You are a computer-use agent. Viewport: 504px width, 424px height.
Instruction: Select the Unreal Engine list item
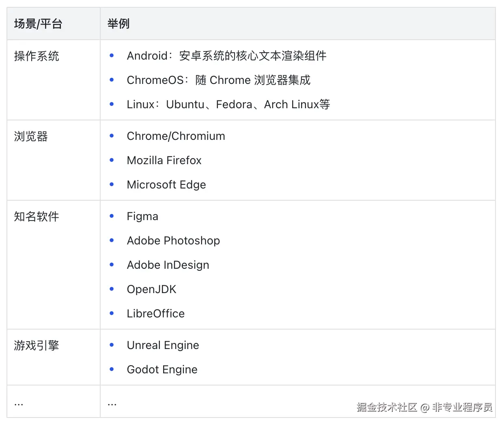coord(163,345)
